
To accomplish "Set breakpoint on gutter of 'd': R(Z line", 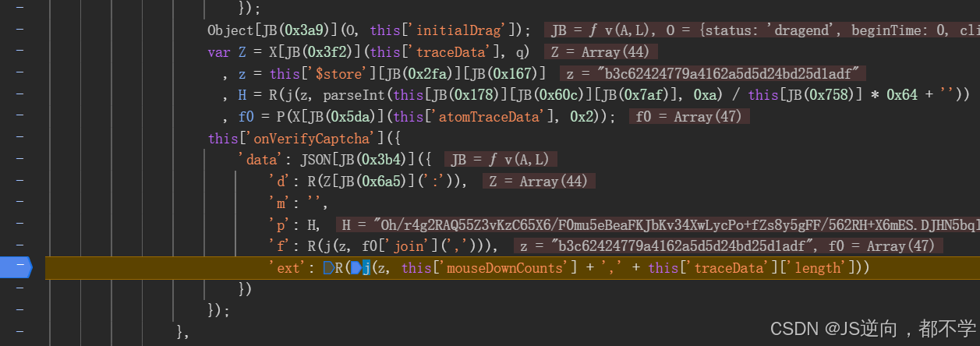I will [x=19, y=182].
